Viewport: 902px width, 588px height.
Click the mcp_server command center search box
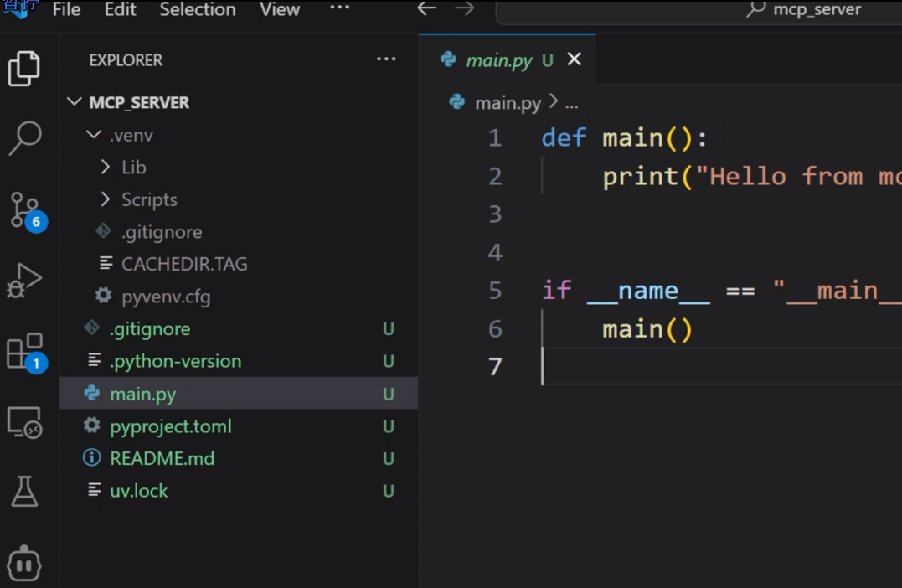pos(698,10)
